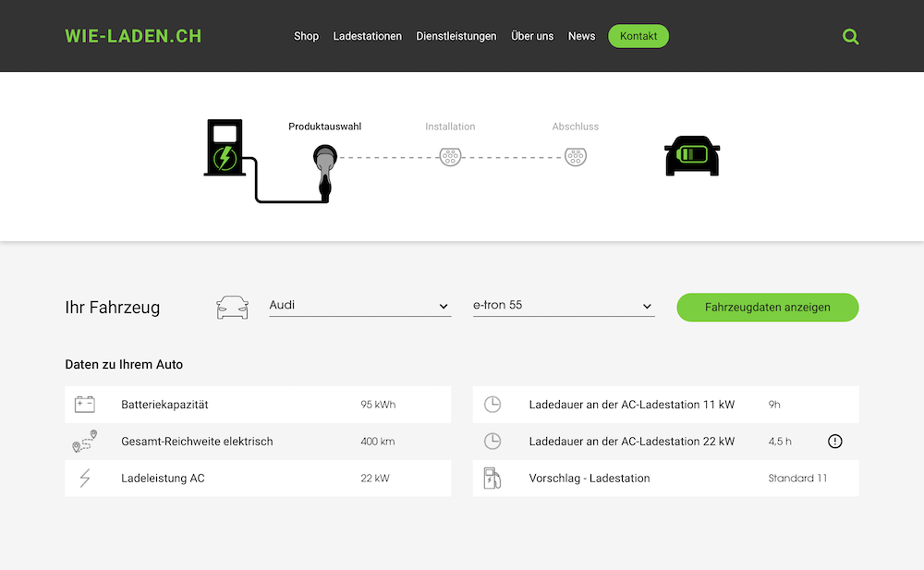The image size is (924, 570).
Task: Click Fahrzeugdaten anzeigen button
Action: click(767, 307)
